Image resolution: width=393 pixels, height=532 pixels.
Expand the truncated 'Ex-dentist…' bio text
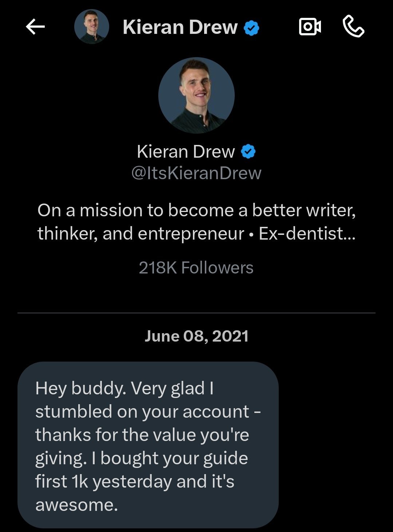point(307,233)
